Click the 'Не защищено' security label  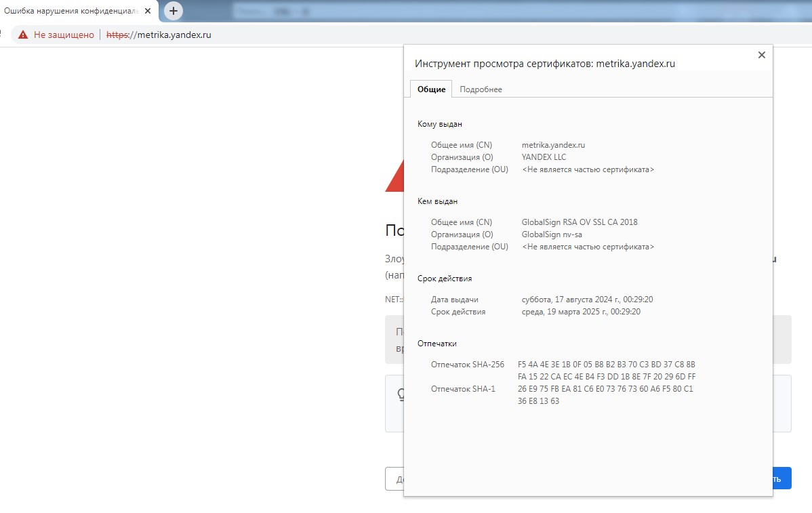click(64, 35)
